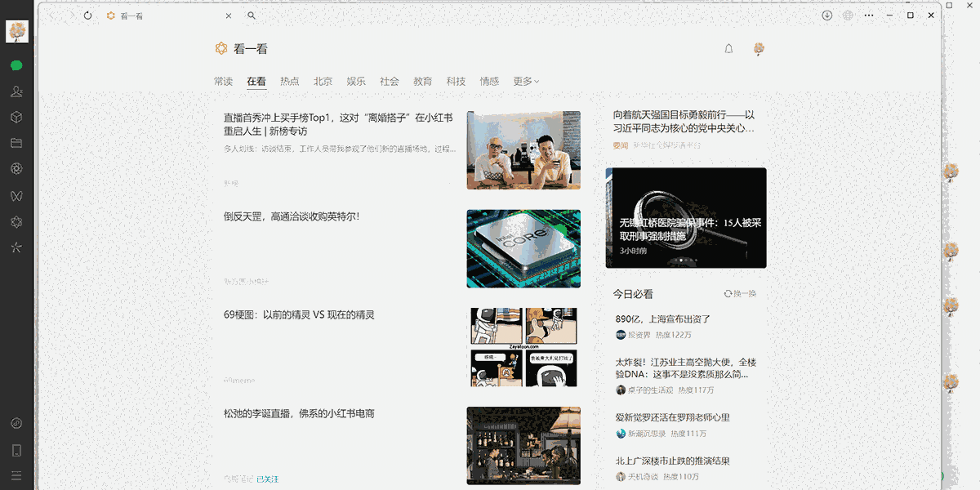Open the ellipsis options menu top right
This screenshot has height=490, width=980.
pyautogui.click(x=868, y=15)
